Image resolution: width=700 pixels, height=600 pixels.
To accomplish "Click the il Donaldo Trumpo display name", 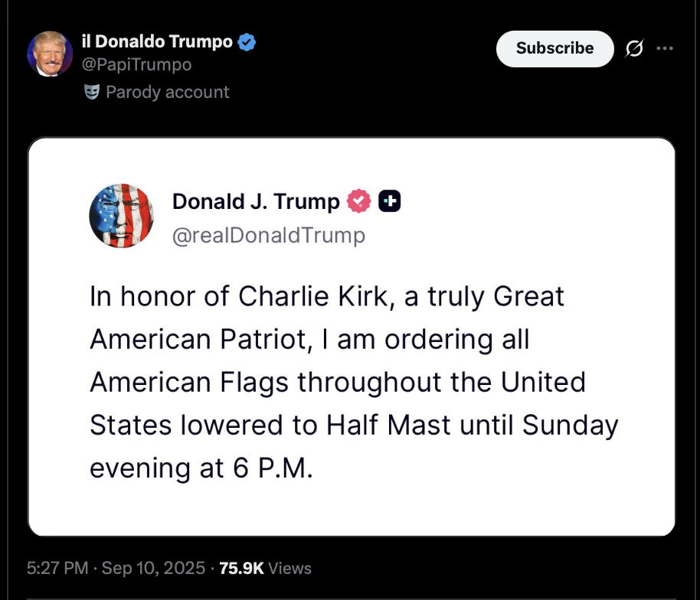I will pyautogui.click(x=156, y=42).
